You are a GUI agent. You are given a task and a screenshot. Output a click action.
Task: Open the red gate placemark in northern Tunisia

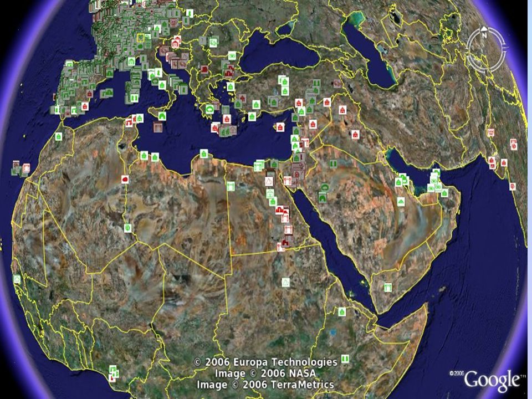click(x=129, y=122)
